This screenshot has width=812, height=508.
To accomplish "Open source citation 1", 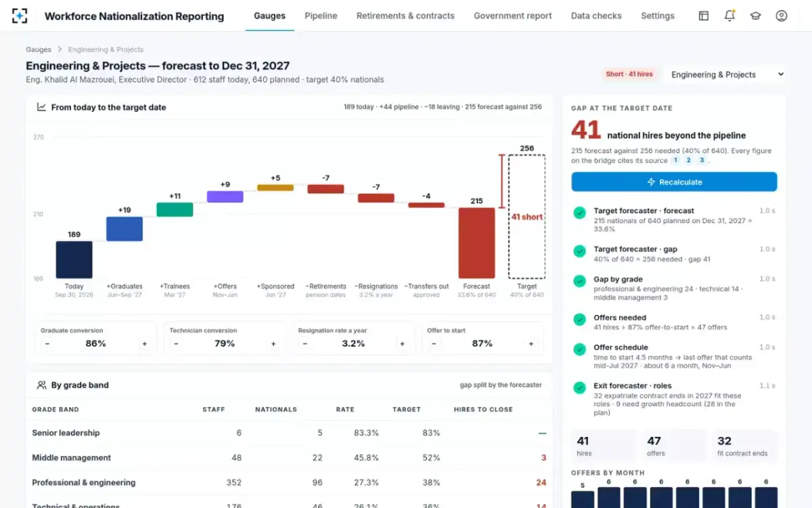I will tap(675, 161).
